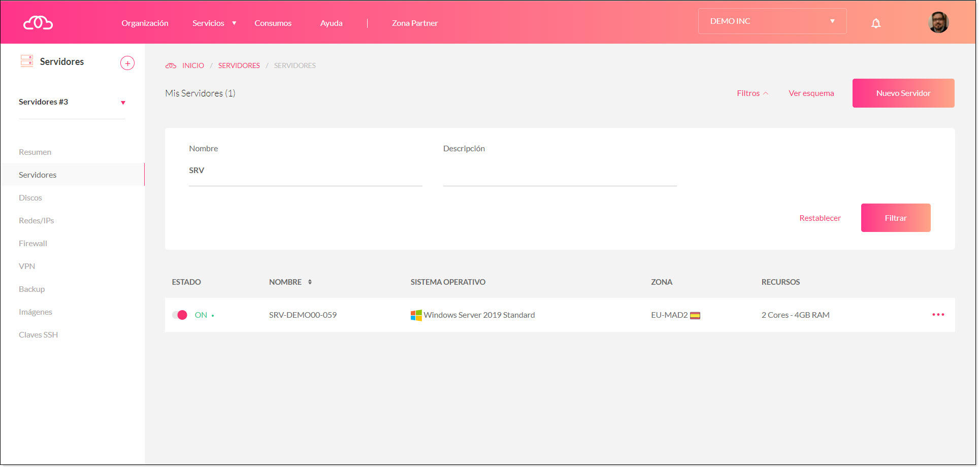Click 2 Cores - 4GB RAM text
This screenshot has height=469, width=980.
(x=795, y=315)
